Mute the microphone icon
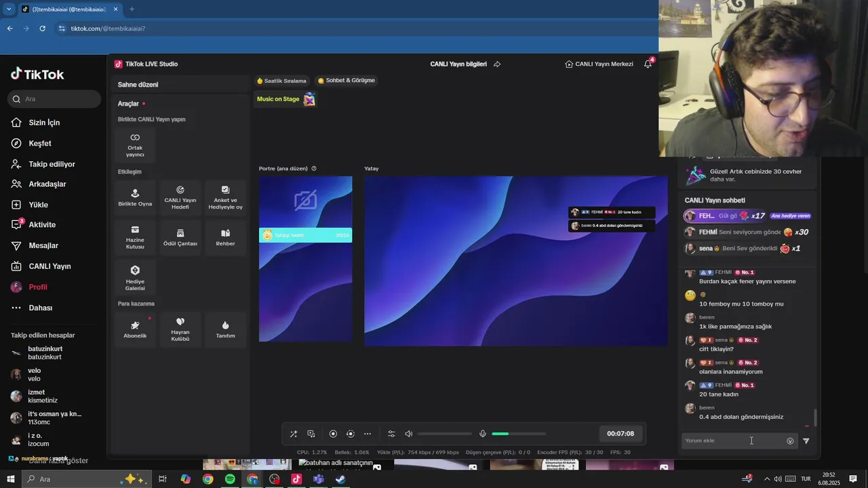Screen dimensions: 868x488 [x=483, y=434]
